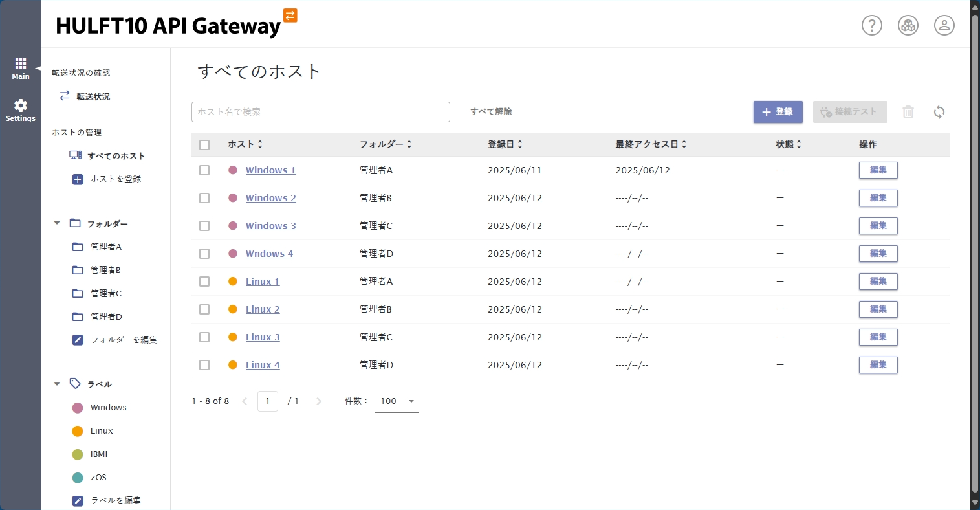This screenshot has height=510, width=980.
Task: Open 転送状況 in the sidebar
Action: point(93,96)
